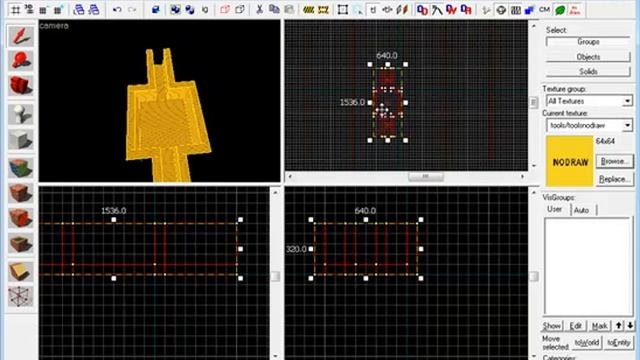Toggle select-by-handles icon
The width and height of the screenshot is (640, 360).
(343, 9)
